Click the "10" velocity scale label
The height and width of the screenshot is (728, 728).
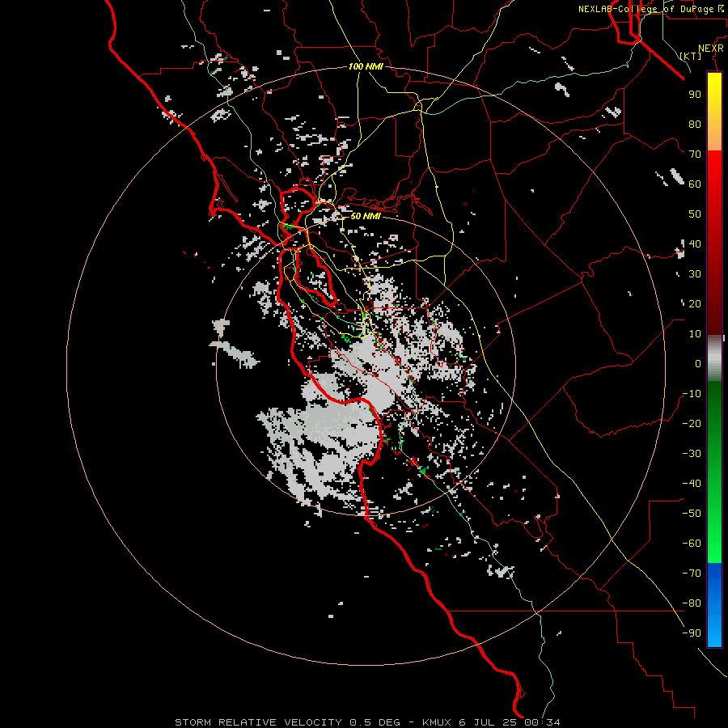coord(695,334)
